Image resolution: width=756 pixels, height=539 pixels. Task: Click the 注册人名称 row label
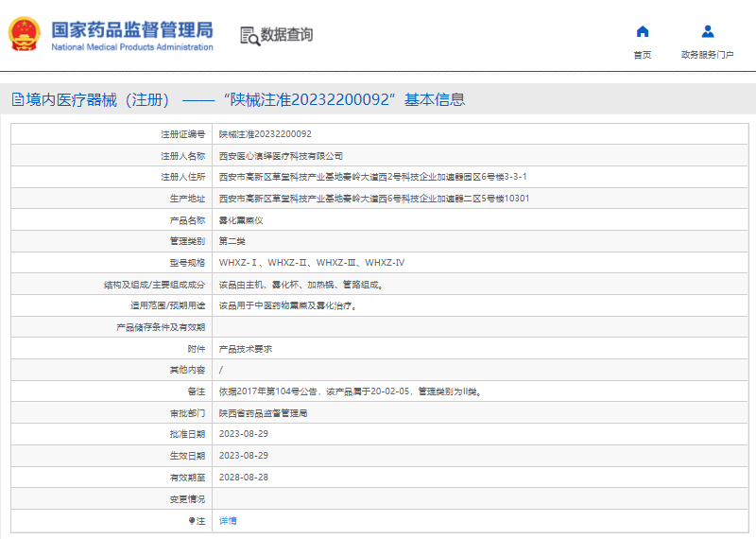(182, 156)
